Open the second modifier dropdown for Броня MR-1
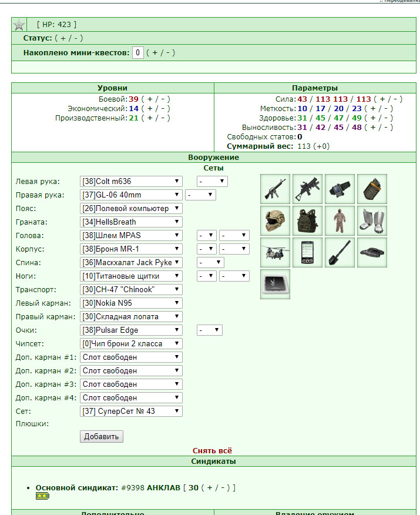 coord(234,249)
